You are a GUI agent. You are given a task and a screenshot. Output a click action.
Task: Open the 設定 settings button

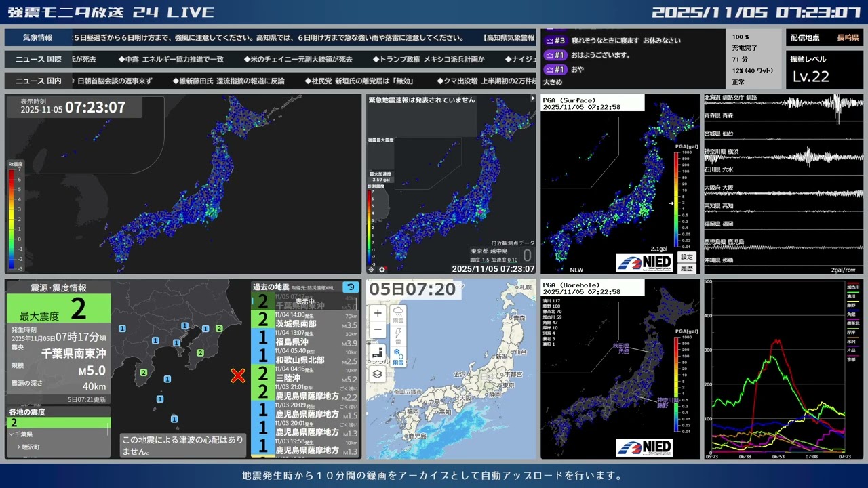tap(687, 257)
